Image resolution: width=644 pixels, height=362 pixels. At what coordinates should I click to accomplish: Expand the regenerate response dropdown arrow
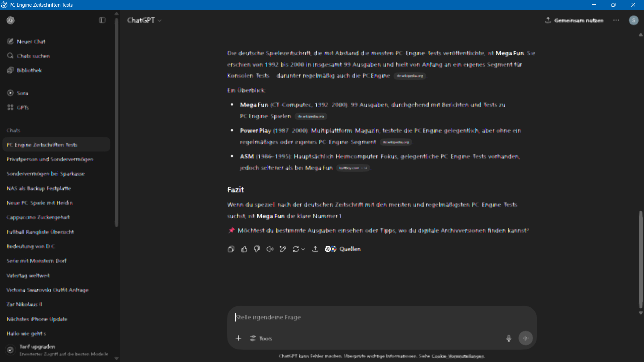click(303, 249)
